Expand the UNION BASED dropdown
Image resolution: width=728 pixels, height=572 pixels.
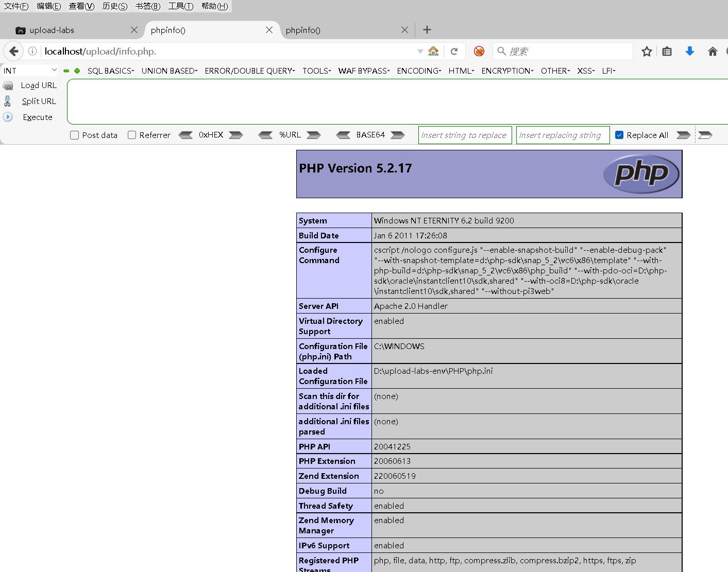tap(170, 71)
